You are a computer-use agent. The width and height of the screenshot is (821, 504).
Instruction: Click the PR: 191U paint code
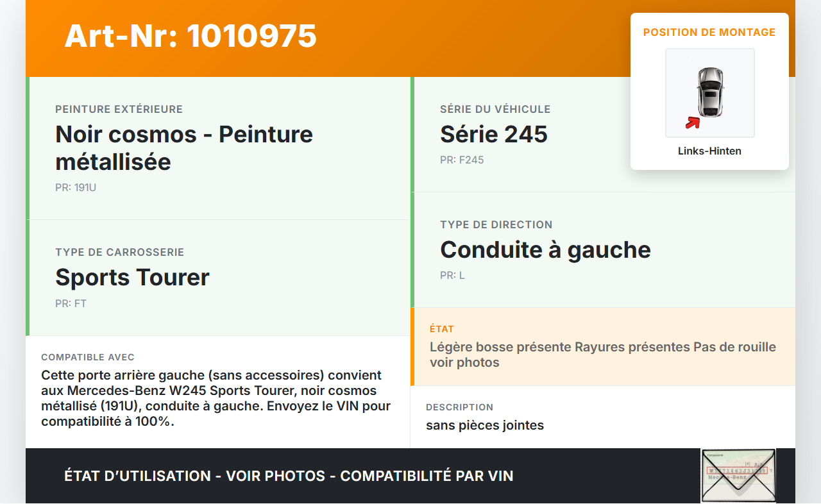pos(76,188)
